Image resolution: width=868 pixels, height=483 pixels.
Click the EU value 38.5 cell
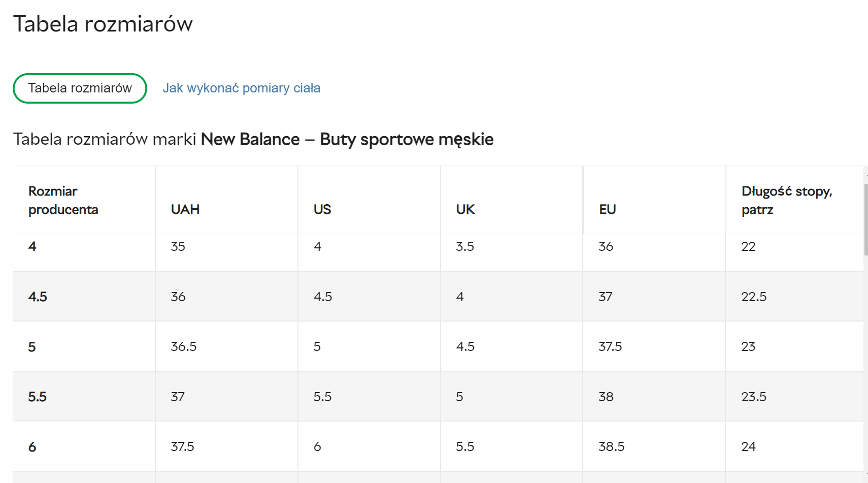pyautogui.click(x=611, y=446)
